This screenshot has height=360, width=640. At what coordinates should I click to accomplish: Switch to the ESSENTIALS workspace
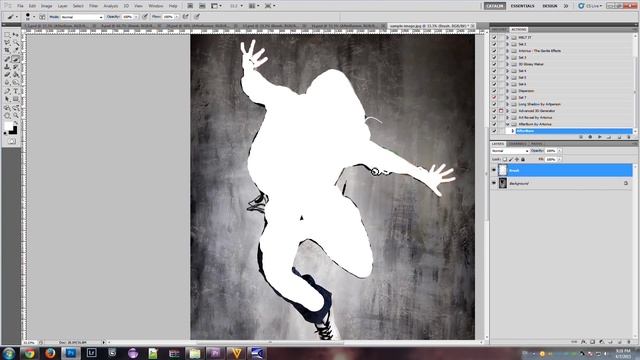(522, 6)
